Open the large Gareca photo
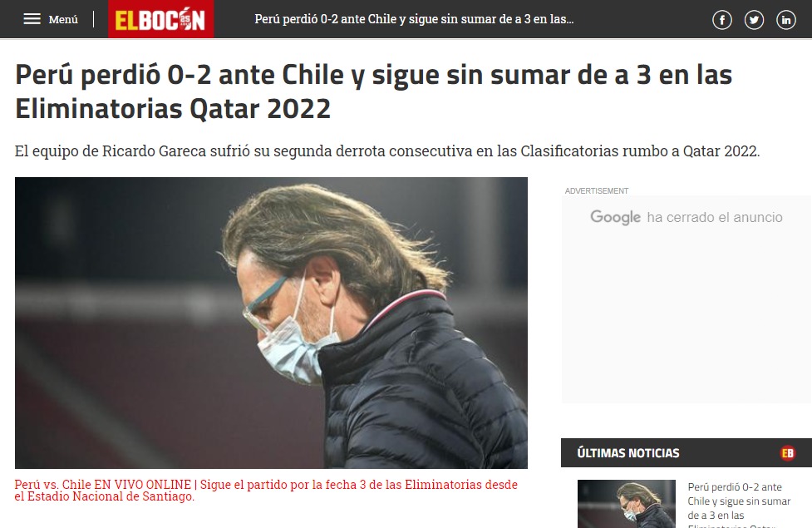Screen dimensions: 812x528 271,323
